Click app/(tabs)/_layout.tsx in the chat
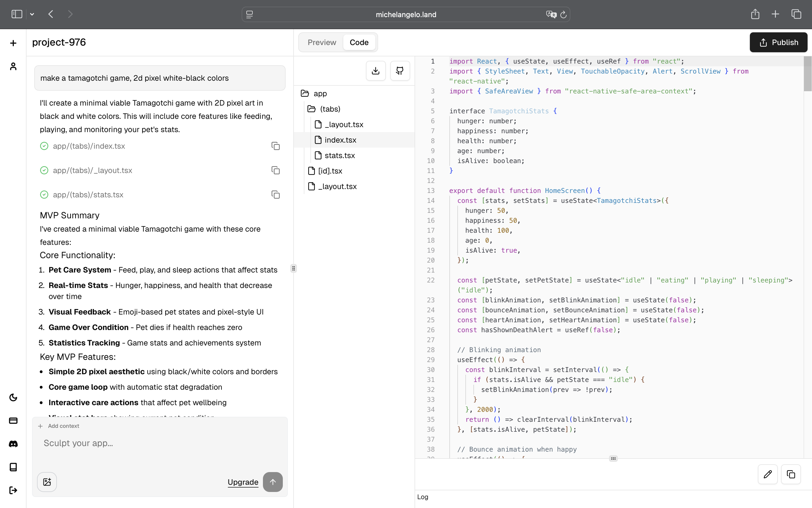 point(93,170)
